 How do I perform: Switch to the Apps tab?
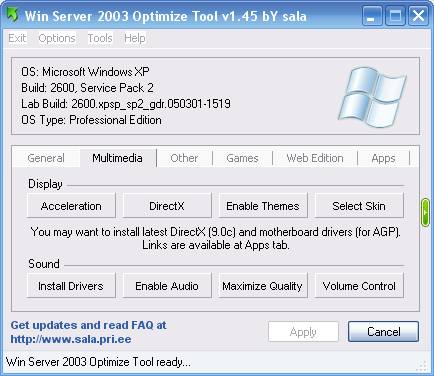(x=383, y=158)
